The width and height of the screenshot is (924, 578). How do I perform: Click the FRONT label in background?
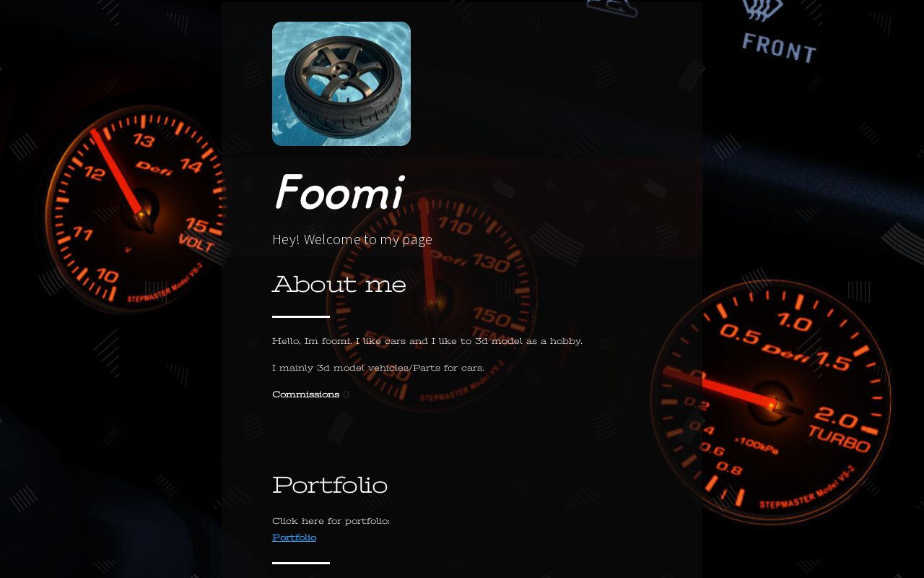point(779,48)
